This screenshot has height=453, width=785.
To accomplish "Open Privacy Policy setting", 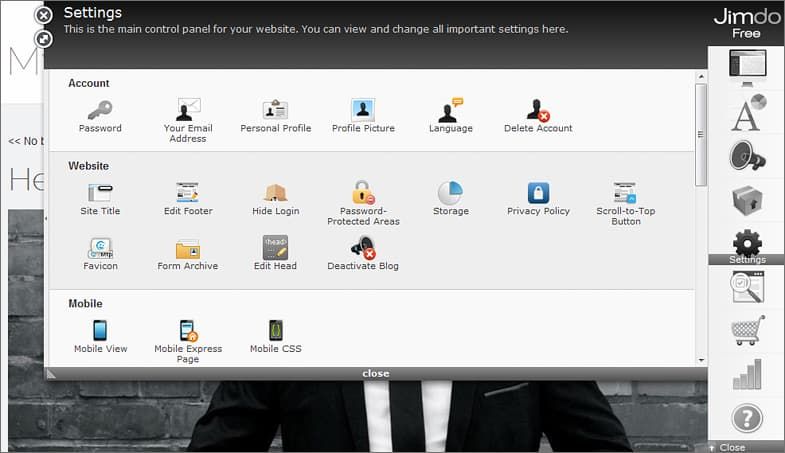I will 538,199.
